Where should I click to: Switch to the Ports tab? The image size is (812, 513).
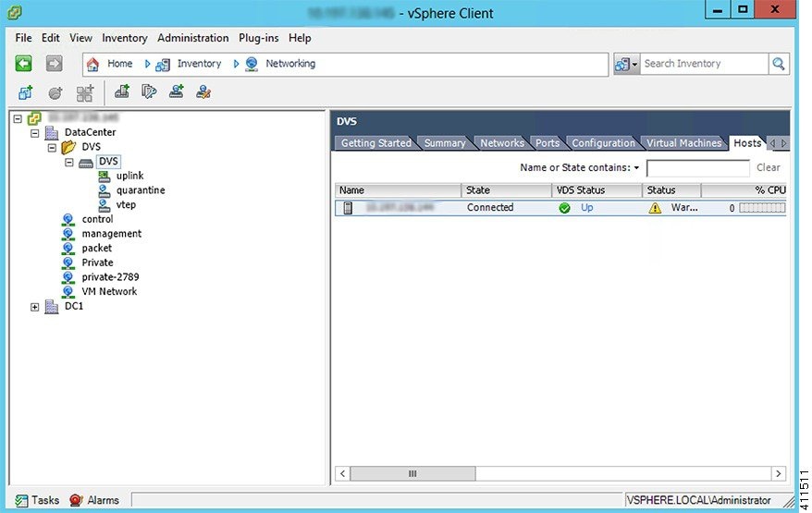(x=547, y=143)
